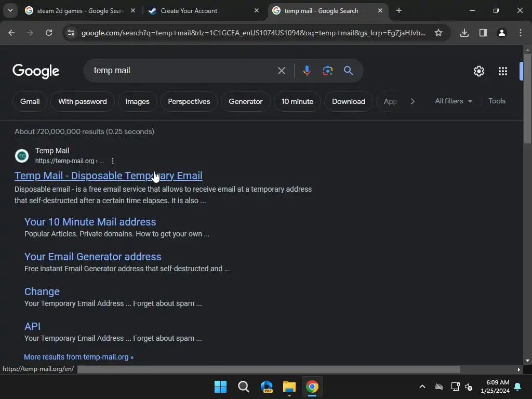The height and width of the screenshot is (399, 532).
Task: Show more filter chips arrow
Action: (x=412, y=101)
